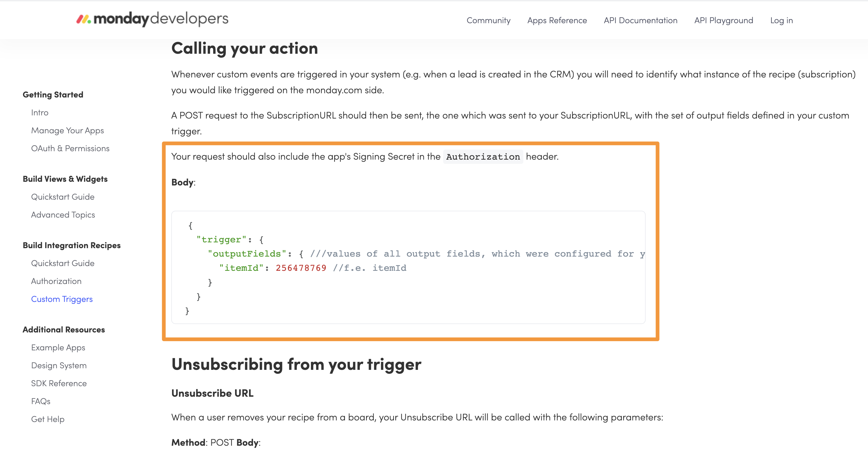Go to the Authorization sidebar page
Viewport: 868px width, 471px height.
(x=56, y=281)
